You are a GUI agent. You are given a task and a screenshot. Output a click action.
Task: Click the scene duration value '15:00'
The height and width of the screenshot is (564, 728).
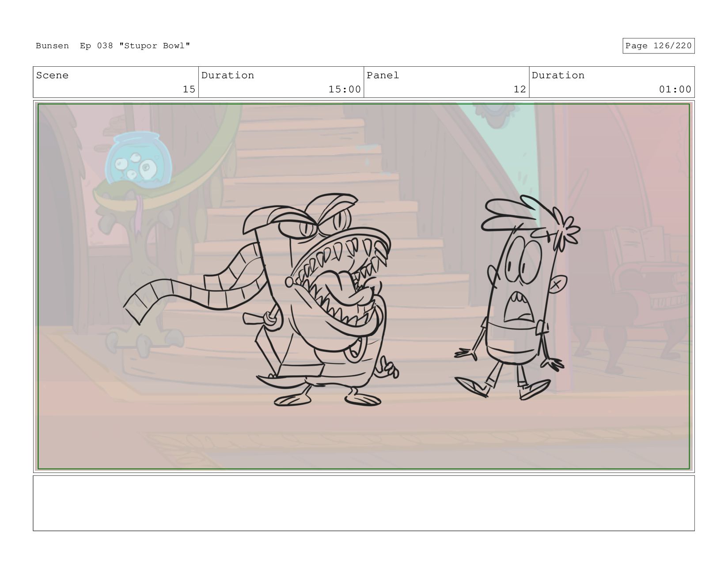[345, 89]
